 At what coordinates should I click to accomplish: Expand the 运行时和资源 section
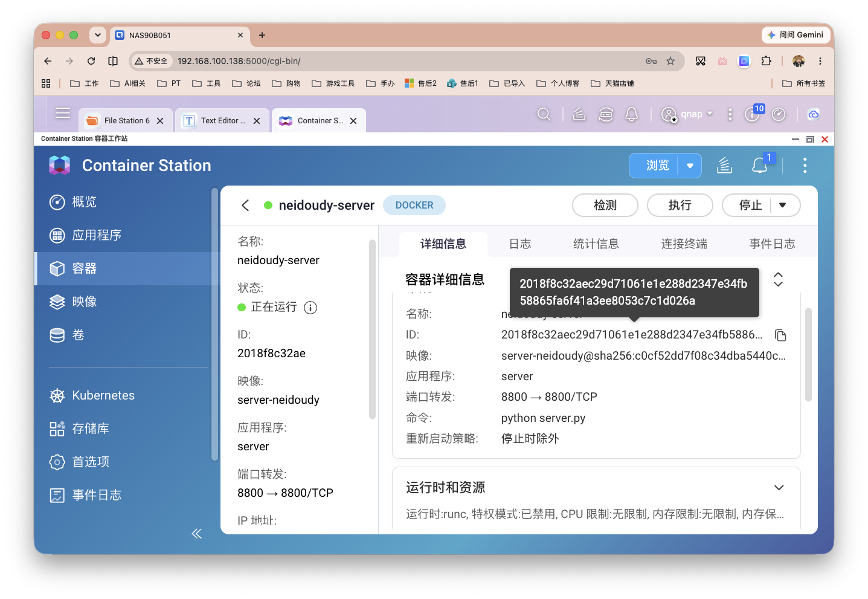779,488
